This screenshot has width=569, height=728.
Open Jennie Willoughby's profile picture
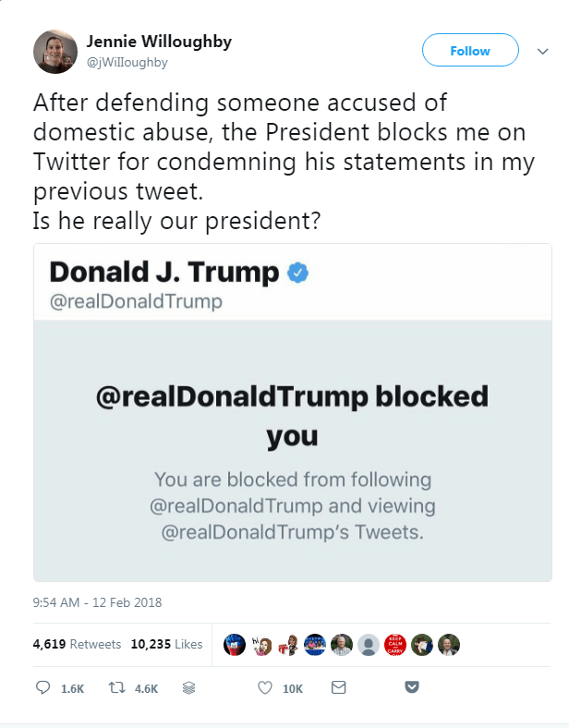54,52
